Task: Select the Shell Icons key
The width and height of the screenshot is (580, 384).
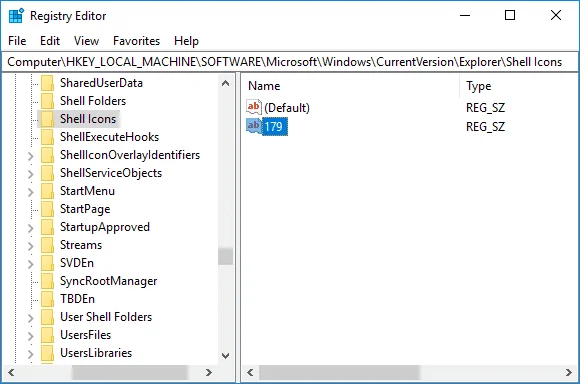Action: pos(88,119)
